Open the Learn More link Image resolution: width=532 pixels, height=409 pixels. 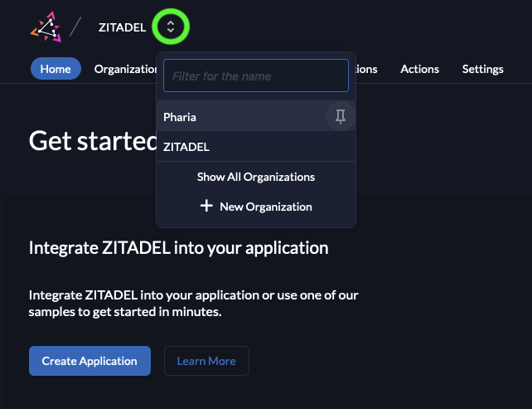point(206,361)
